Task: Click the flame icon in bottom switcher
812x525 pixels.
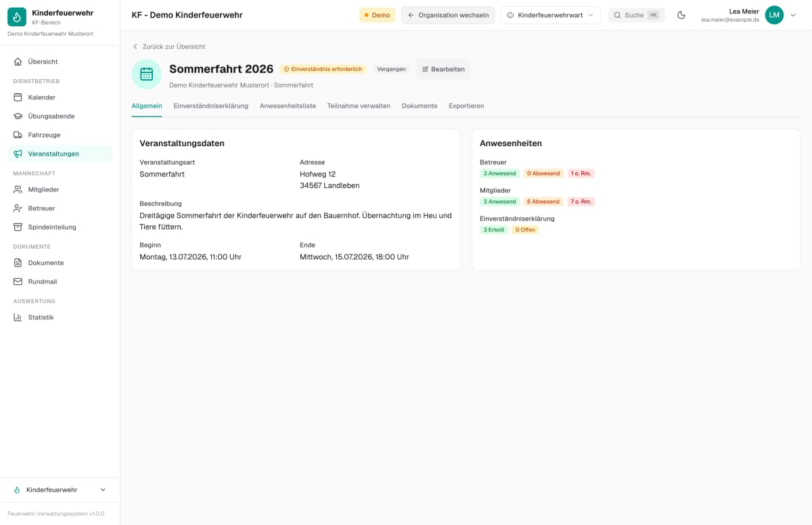Action: [x=17, y=490]
